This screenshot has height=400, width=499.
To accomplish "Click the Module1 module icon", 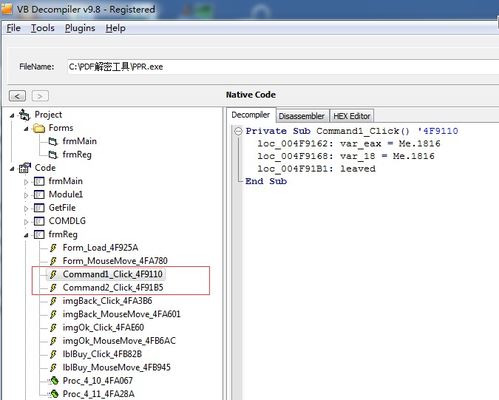I will coord(39,195).
